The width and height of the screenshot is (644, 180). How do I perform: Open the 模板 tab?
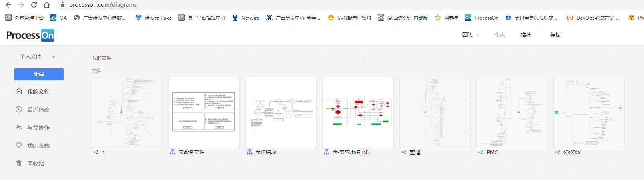click(555, 35)
